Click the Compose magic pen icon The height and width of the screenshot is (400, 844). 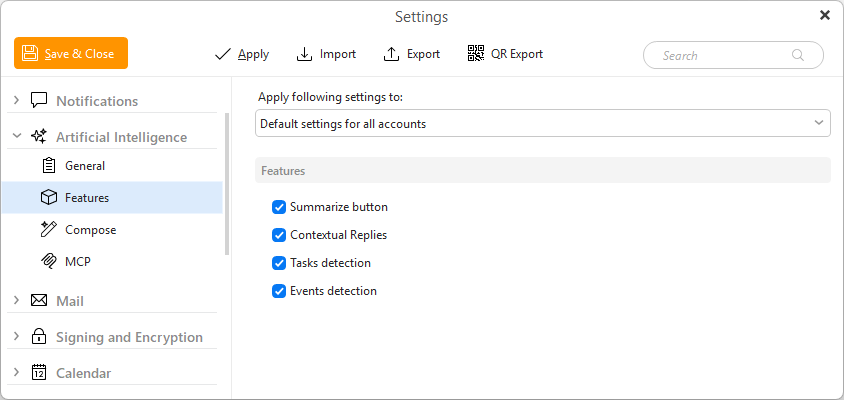tap(49, 229)
